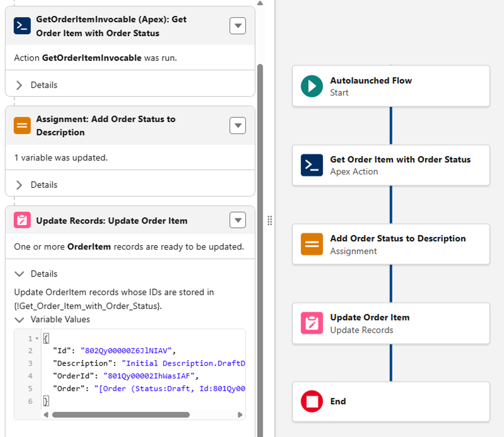Select the Get Order Item with Order Status element
Image resolution: width=504 pixels, height=437 pixels.
[x=391, y=165]
